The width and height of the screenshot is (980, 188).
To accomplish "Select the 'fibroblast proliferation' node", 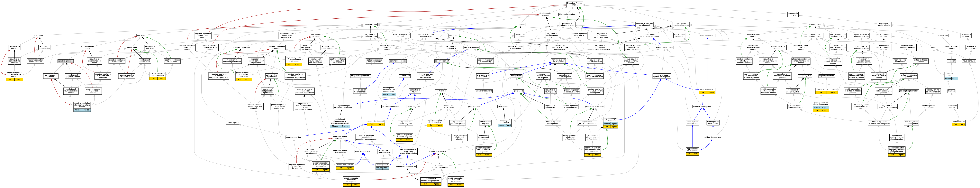I will pyautogui.click(x=242, y=48).
